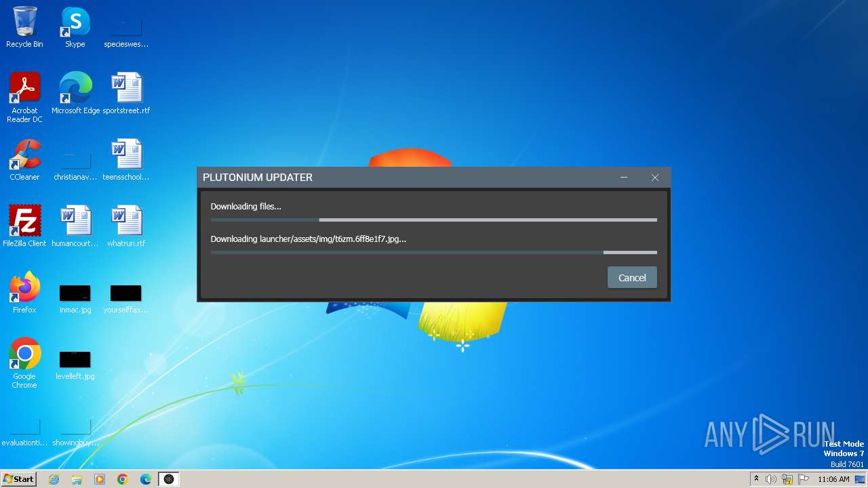
Task: Launch Google Chrome desktop shortcut
Action: [24, 363]
